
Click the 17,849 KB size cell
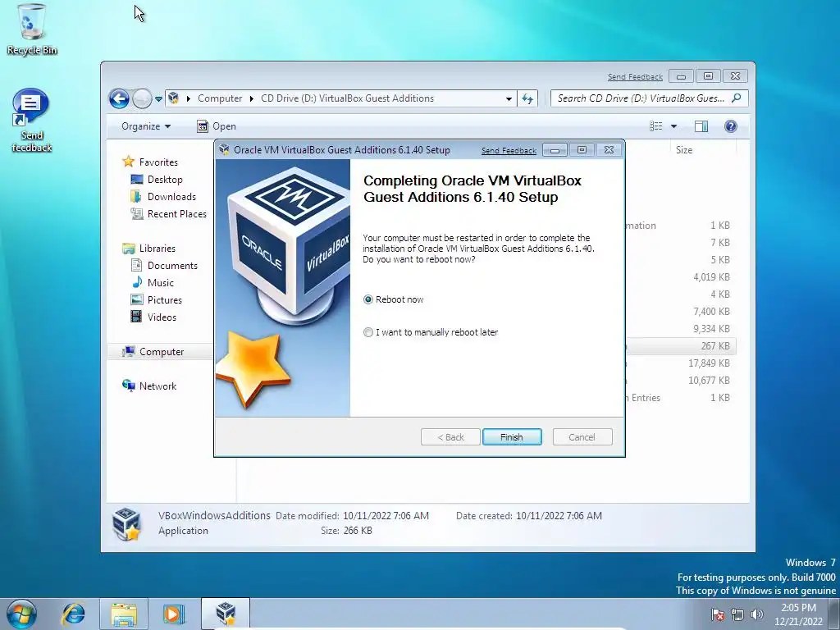pos(709,363)
